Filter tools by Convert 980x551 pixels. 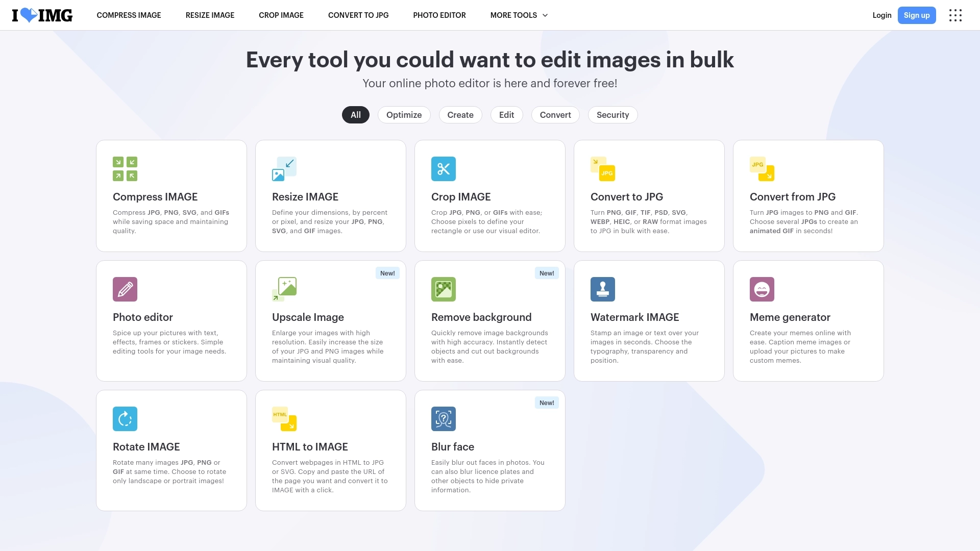tap(555, 115)
